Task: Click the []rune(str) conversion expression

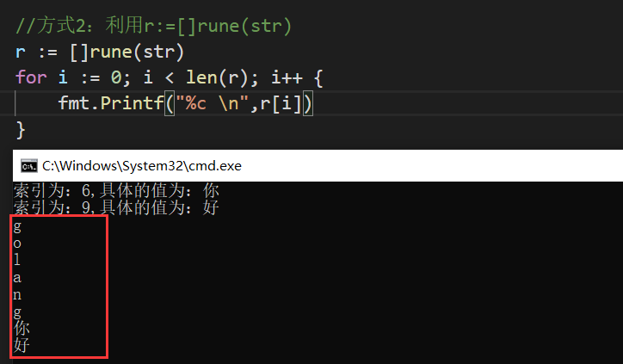Action: click(x=126, y=52)
